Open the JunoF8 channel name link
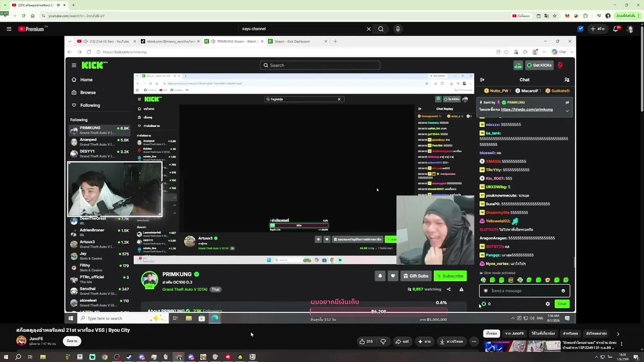The image size is (644, 362). [x=36, y=339]
